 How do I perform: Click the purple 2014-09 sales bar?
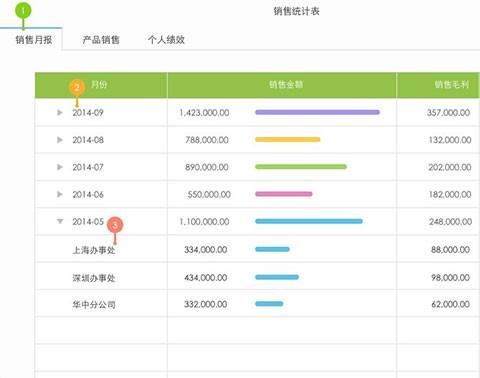(317, 112)
